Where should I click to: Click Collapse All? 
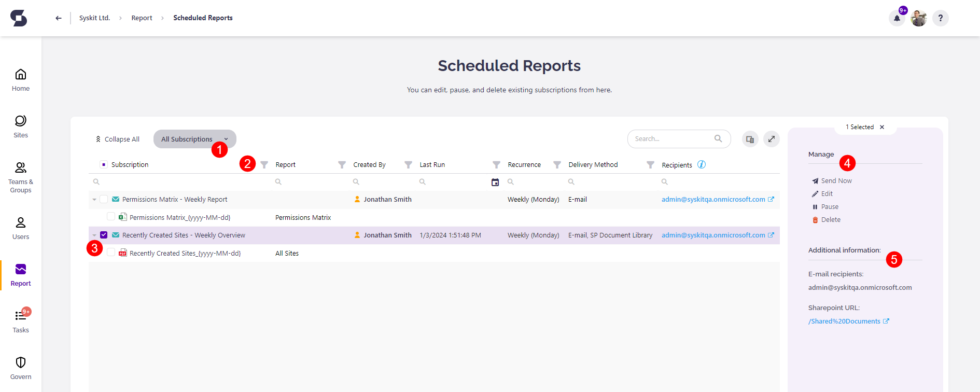click(117, 139)
